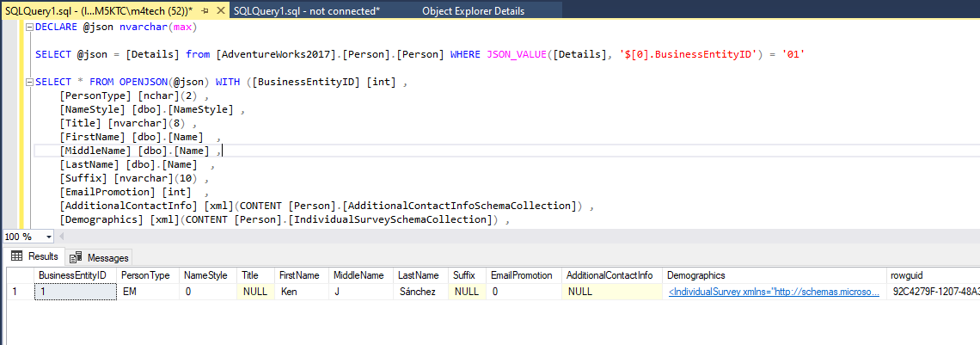
Task: Select the LastName cell containing Sánchez
Action: [x=418, y=293]
